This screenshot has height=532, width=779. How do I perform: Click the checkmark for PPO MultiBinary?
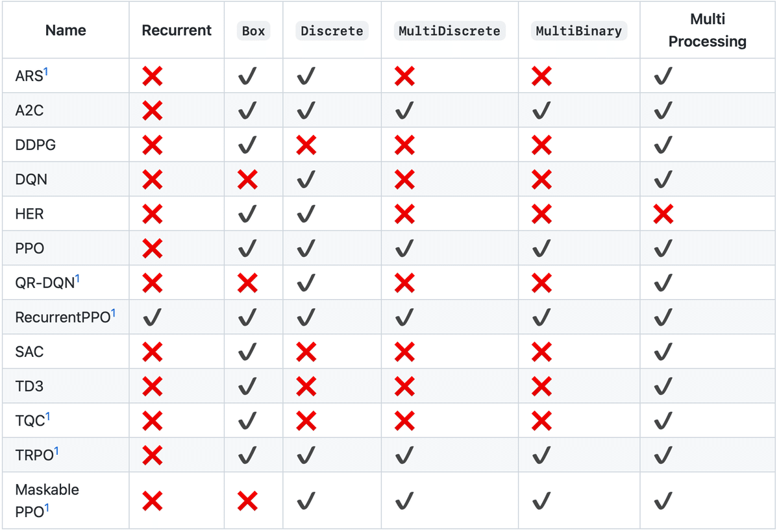coord(541,248)
